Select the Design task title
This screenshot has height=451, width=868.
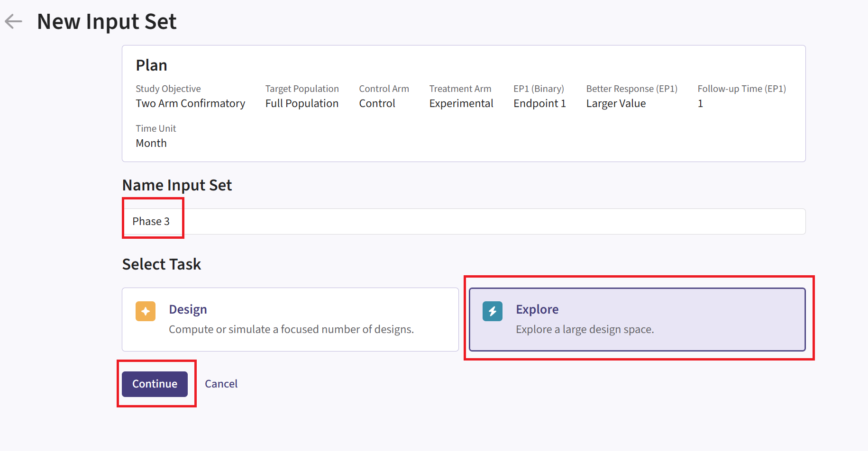[x=188, y=309]
